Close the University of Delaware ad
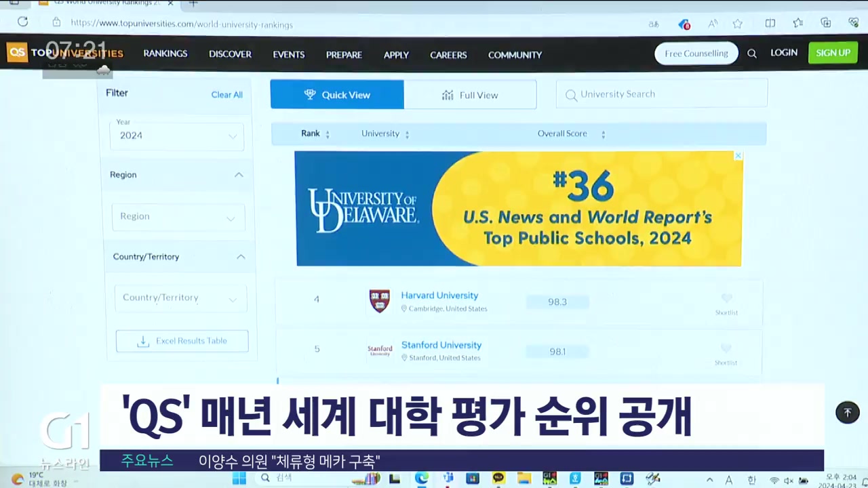868x488 pixels. 738,156
